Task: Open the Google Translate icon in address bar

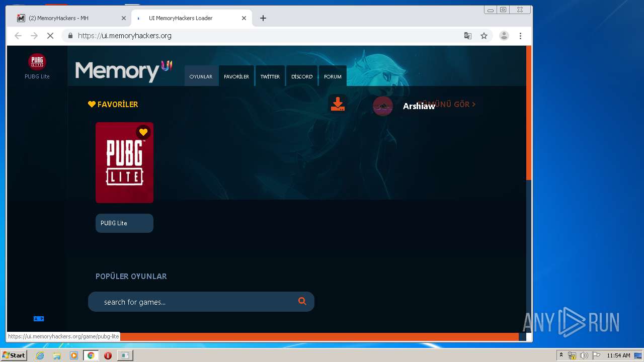Action: [x=468, y=36]
